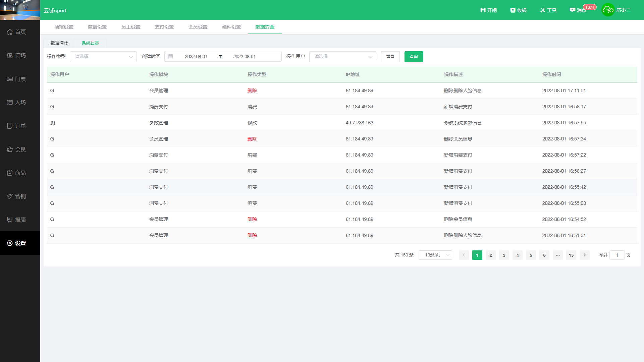Screen dimensions: 644x362
Task: Click the start date 2022-08-01 field
Action: tap(196, 57)
